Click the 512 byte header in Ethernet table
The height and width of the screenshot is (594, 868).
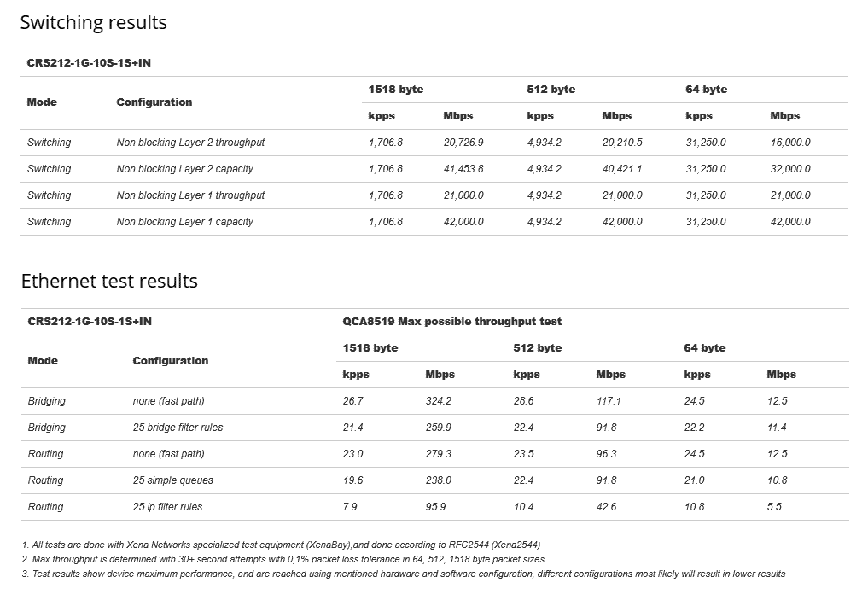click(x=538, y=347)
